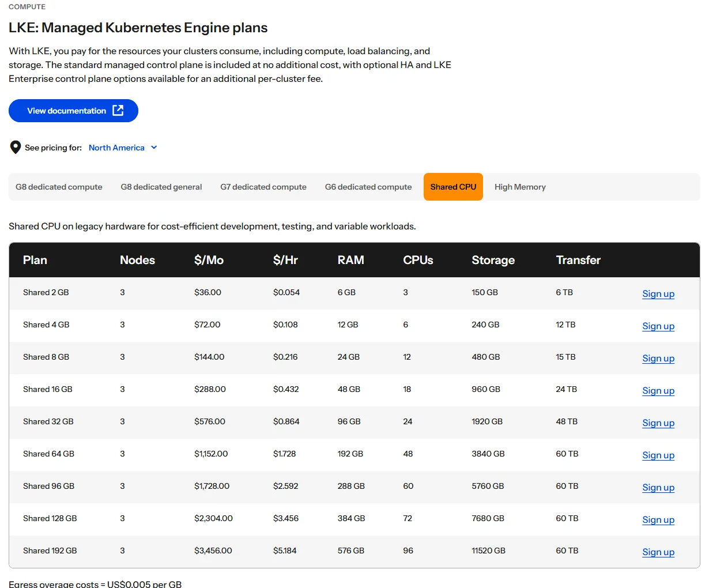Select the Shared CPU tab
Image resolution: width=709 pixels, height=588 pixels.
(x=453, y=187)
